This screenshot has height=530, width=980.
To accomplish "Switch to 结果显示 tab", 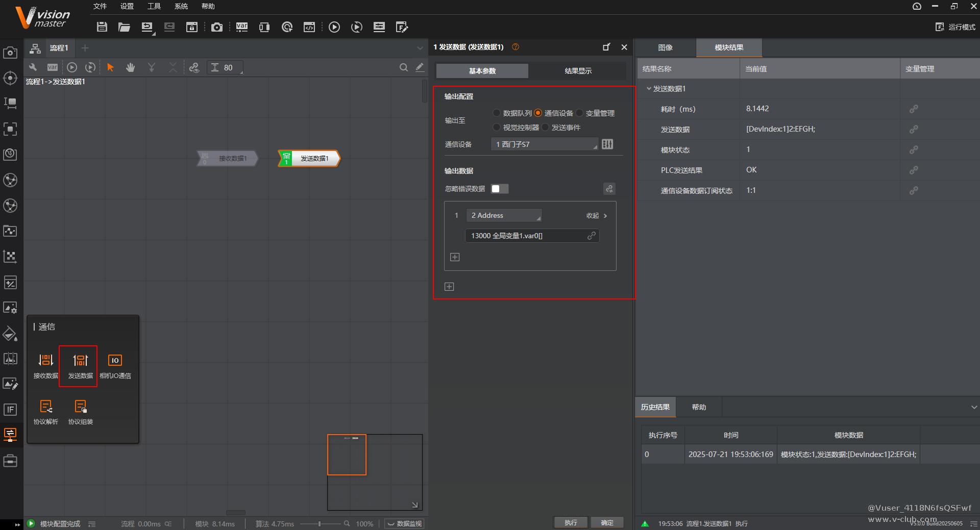I will click(x=578, y=71).
